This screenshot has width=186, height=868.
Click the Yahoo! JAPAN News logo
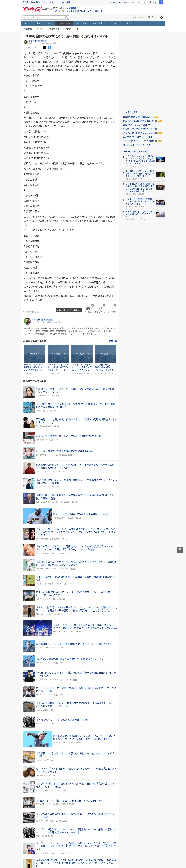point(37,9)
